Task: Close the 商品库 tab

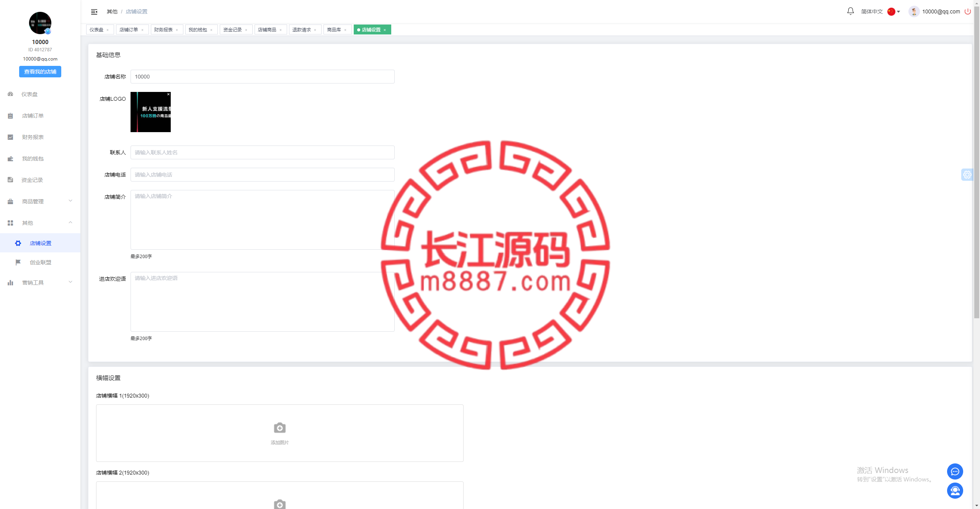Action: (345, 30)
